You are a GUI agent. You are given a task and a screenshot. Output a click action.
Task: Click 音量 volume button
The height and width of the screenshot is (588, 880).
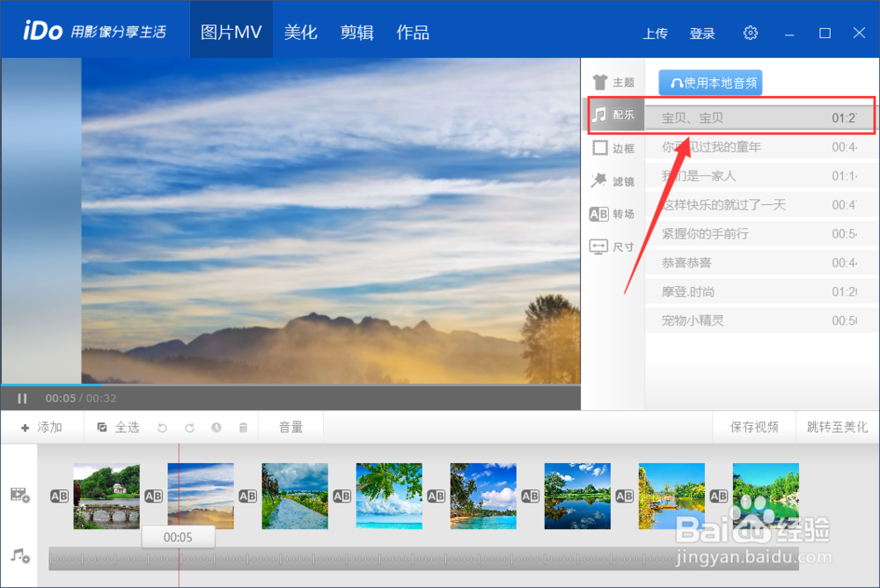[x=290, y=428]
